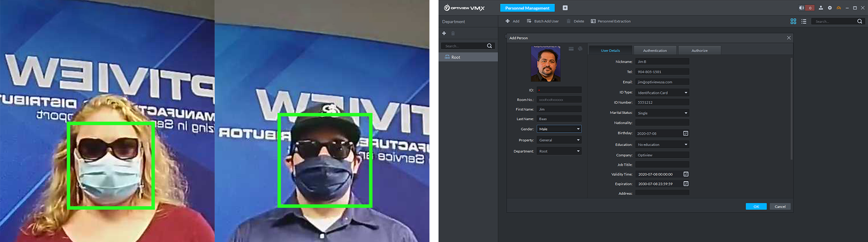Screen dimensions: 868x242
Task: Open the Validity Time calendar picker
Action: 685,174
